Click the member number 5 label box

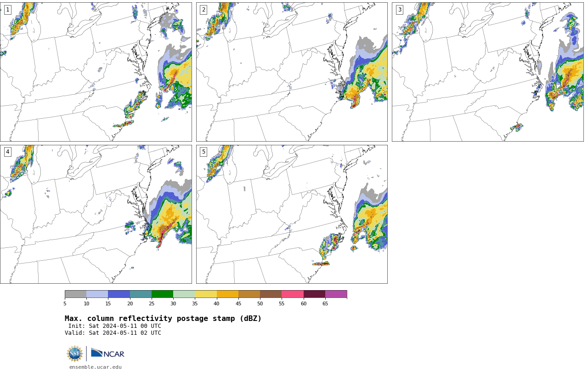click(204, 152)
